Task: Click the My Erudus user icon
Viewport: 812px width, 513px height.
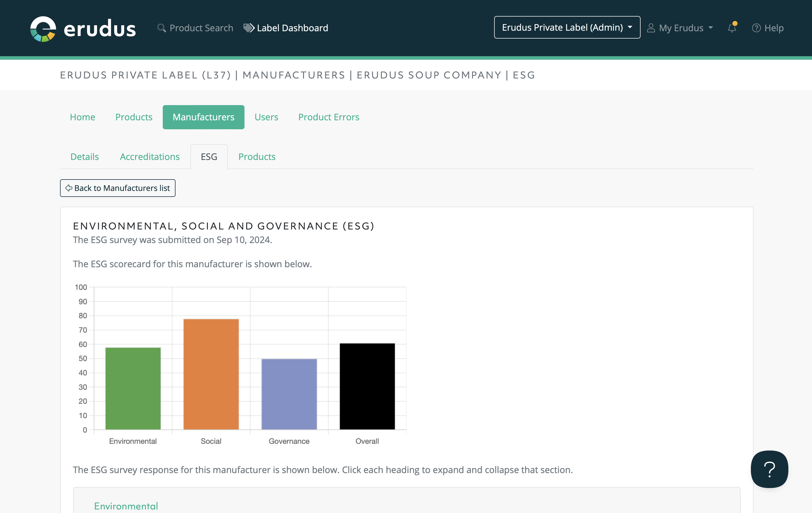Action: [651, 28]
